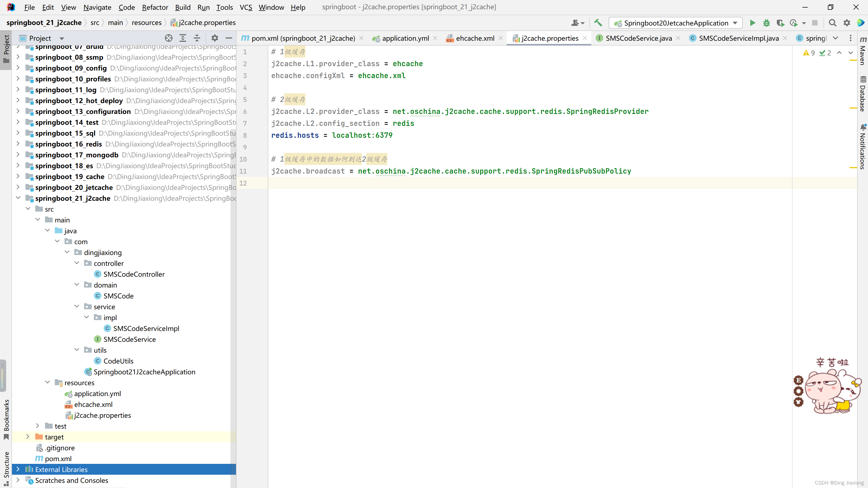Image resolution: width=868 pixels, height=488 pixels.
Task: Expand the springboot_20_jetcache module
Action: [x=18, y=187]
